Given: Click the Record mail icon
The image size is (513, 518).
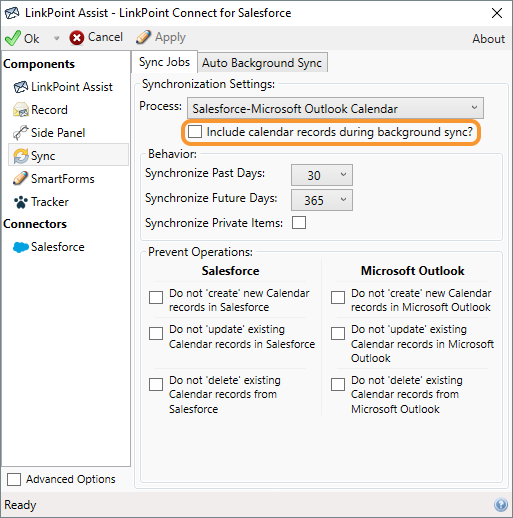Looking at the screenshot, I should tap(21, 110).
